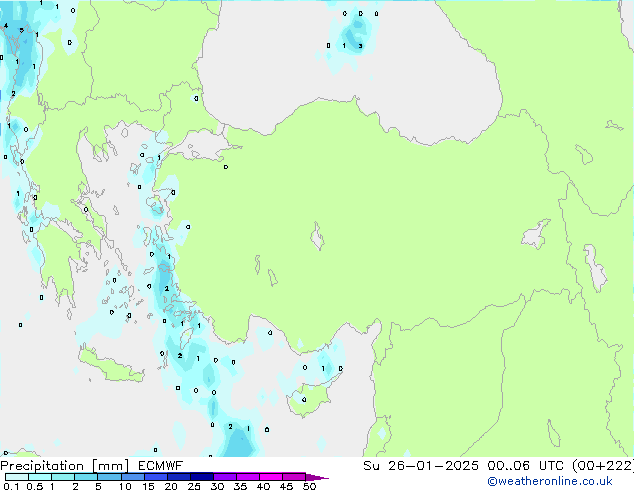Screen dimensions: 634x490
Task: Click the 'Su 26-01-2025' date text
Action: [421, 466]
